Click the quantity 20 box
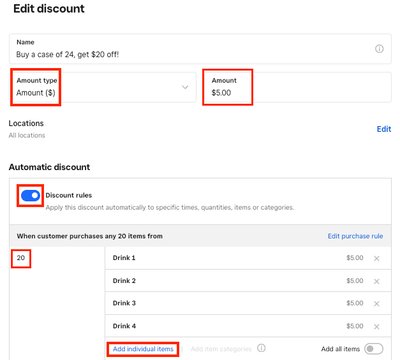The image size is (400, 360). click(21, 258)
